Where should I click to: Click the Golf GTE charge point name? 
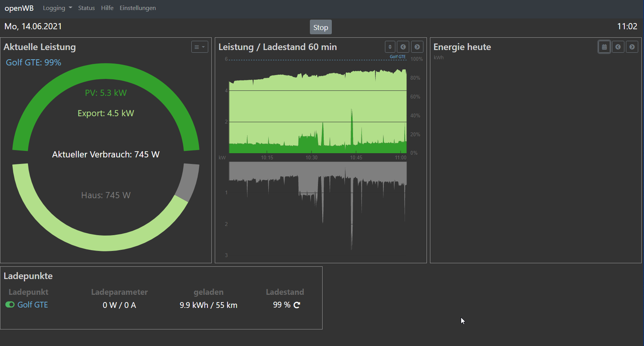pyautogui.click(x=33, y=305)
